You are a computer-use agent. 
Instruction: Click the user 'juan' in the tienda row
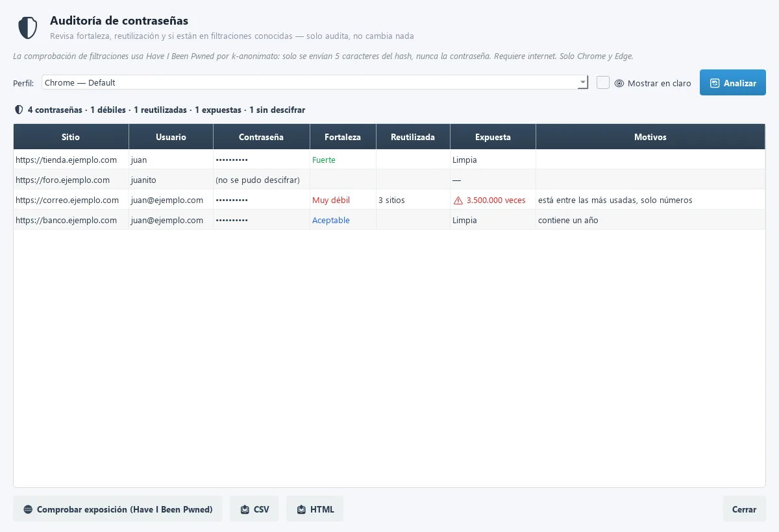[139, 160]
